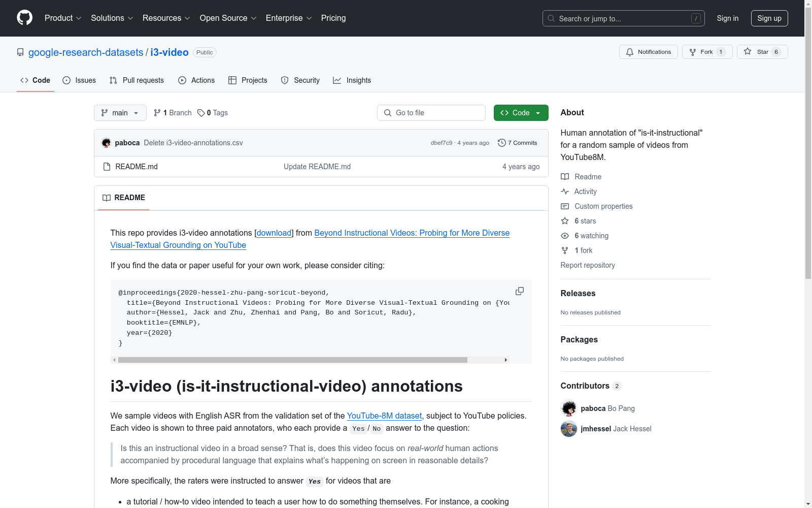Click the Contributors heading link
The image size is (812, 508).
click(x=591, y=386)
